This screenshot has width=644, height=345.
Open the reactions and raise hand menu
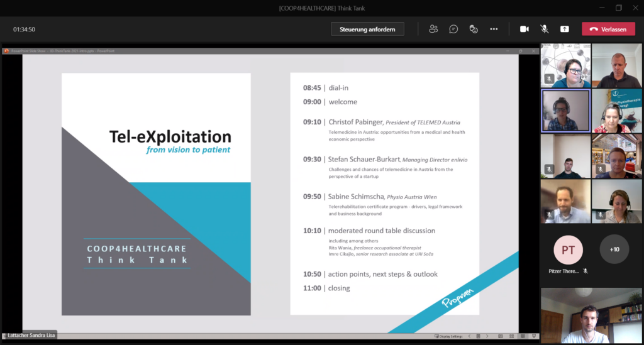[x=474, y=29]
